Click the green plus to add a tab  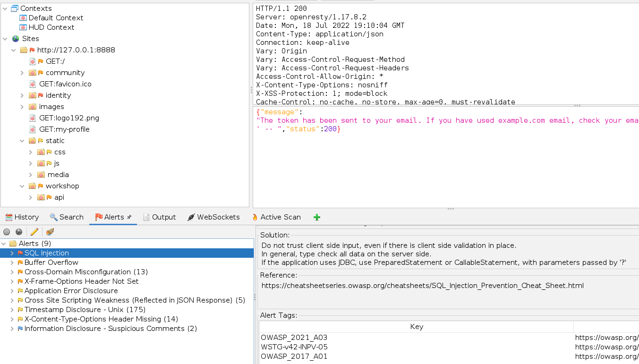(x=316, y=217)
